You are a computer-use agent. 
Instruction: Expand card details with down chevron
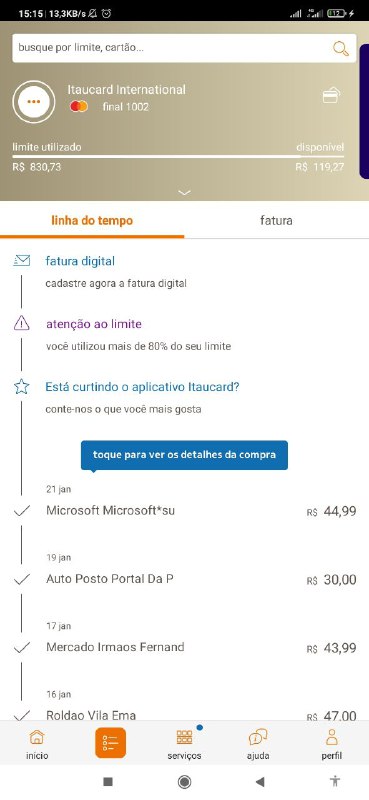(185, 192)
